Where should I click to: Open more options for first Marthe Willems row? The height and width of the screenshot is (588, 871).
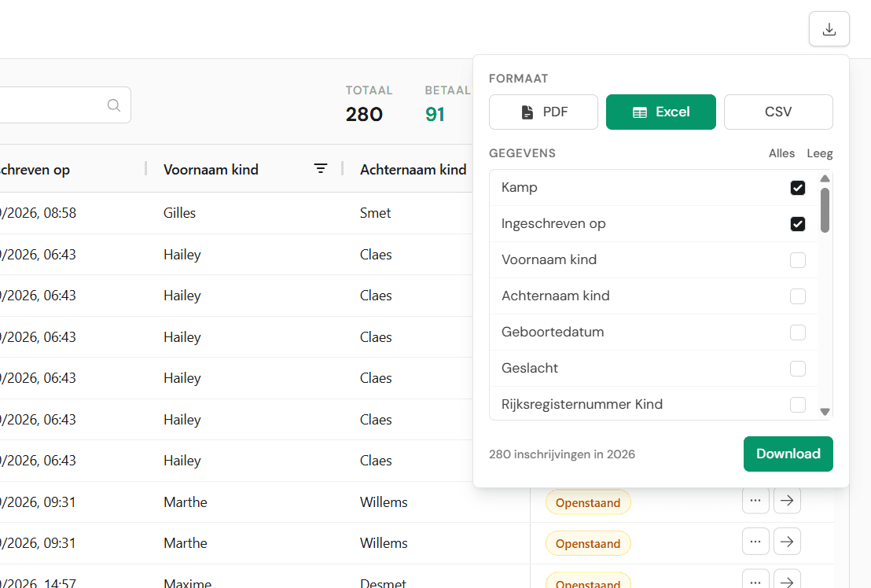[755, 500]
